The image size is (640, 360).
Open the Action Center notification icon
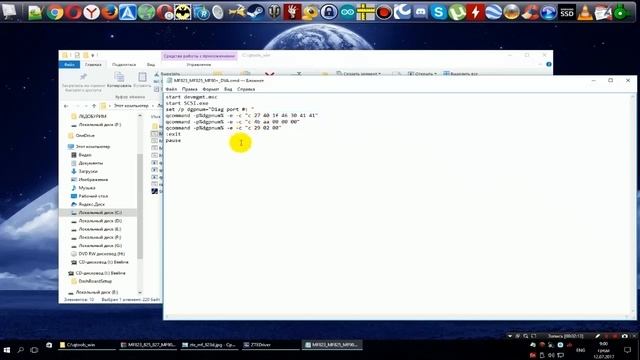tap(628, 350)
